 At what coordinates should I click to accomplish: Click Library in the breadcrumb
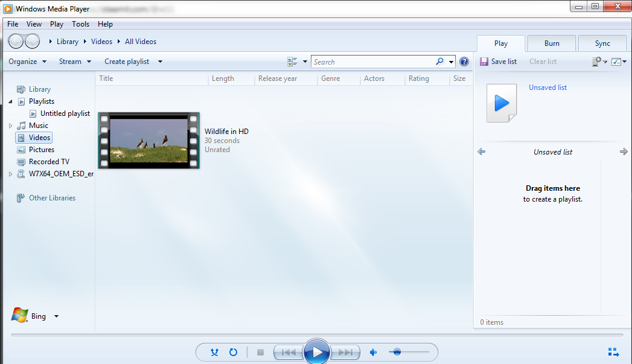point(68,42)
